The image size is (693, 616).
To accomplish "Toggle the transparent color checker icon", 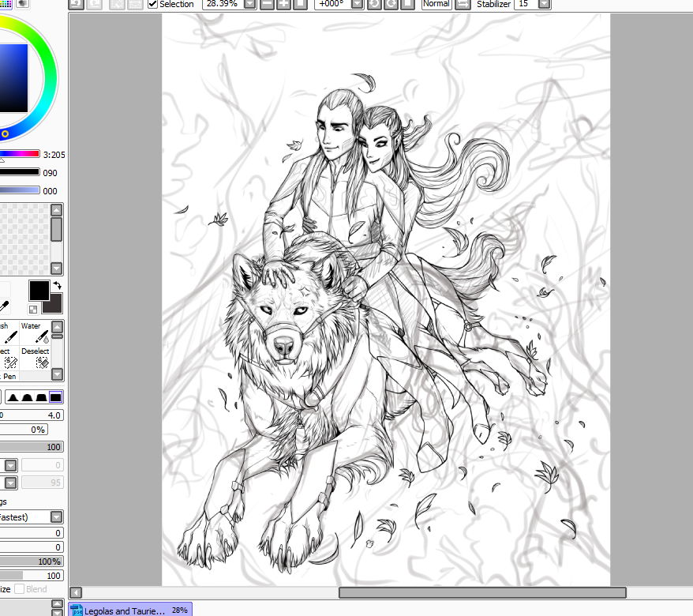I will point(33,309).
